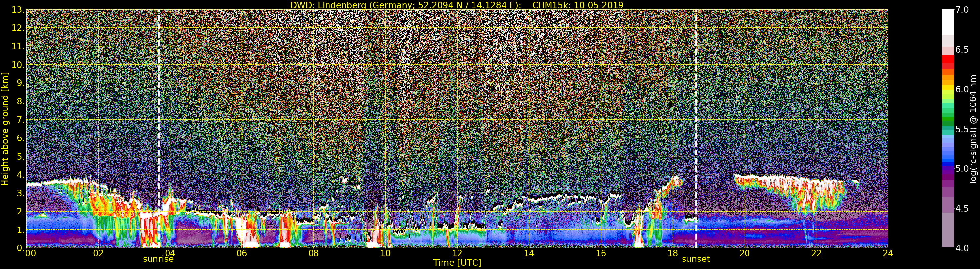The height and width of the screenshot is (269, 980).
Task: Click the time tick label 24
Action: click(888, 253)
